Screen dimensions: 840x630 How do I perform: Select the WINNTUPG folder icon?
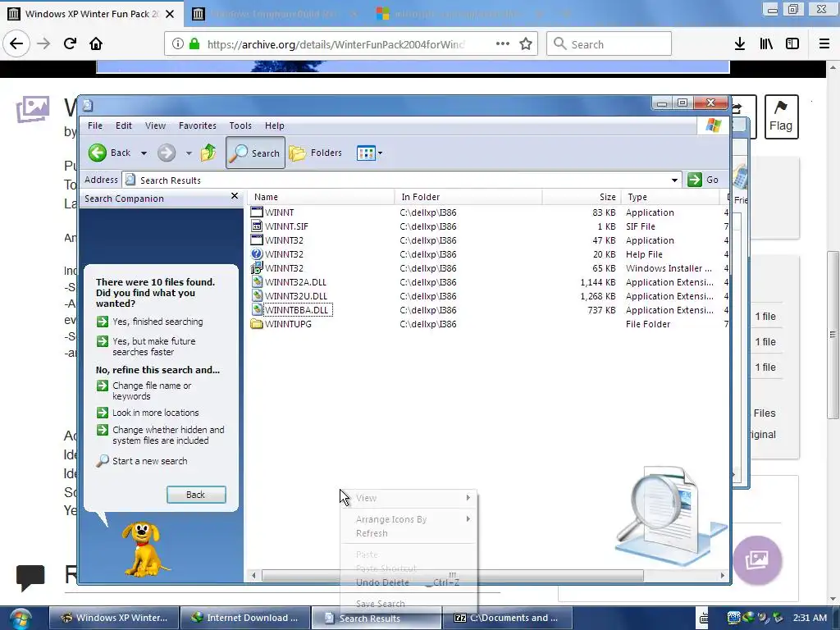257,323
